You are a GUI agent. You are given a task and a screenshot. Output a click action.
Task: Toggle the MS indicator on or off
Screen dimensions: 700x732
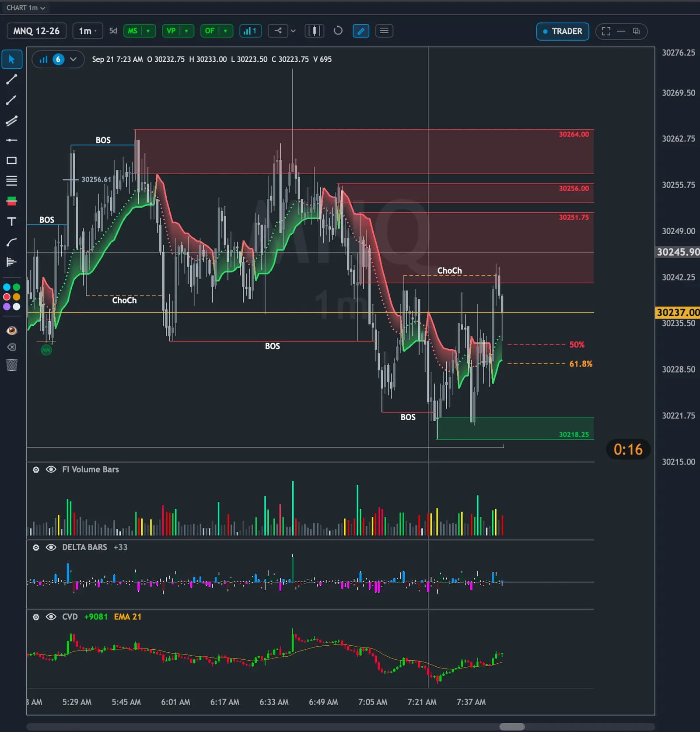point(133,31)
